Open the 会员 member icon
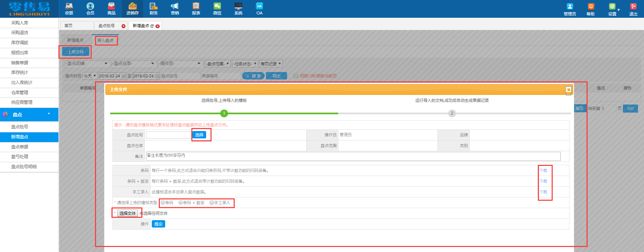This screenshot has width=644, height=252. [x=90, y=9]
